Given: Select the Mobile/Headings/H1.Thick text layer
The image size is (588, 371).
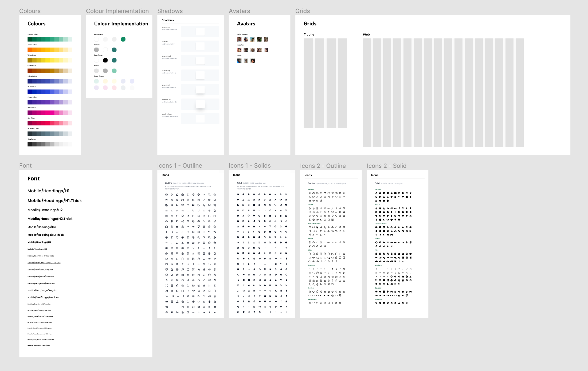Looking at the screenshot, I should pos(54,201).
